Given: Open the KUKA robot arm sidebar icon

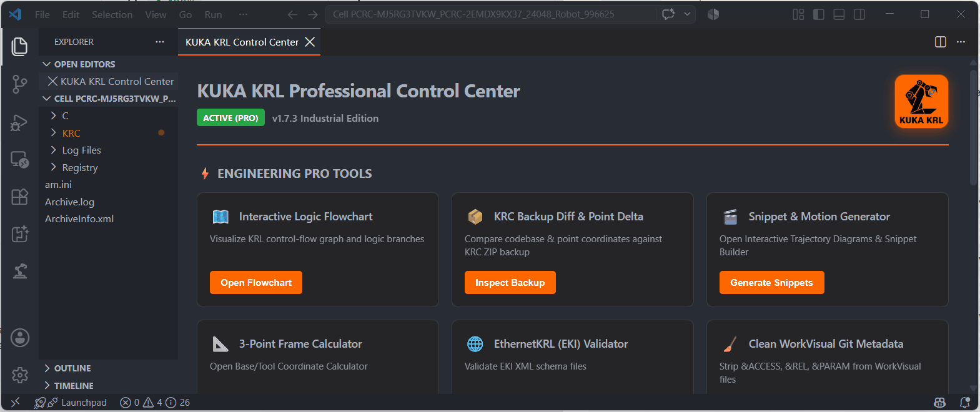Looking at the screenshot, I should point(20,271).
